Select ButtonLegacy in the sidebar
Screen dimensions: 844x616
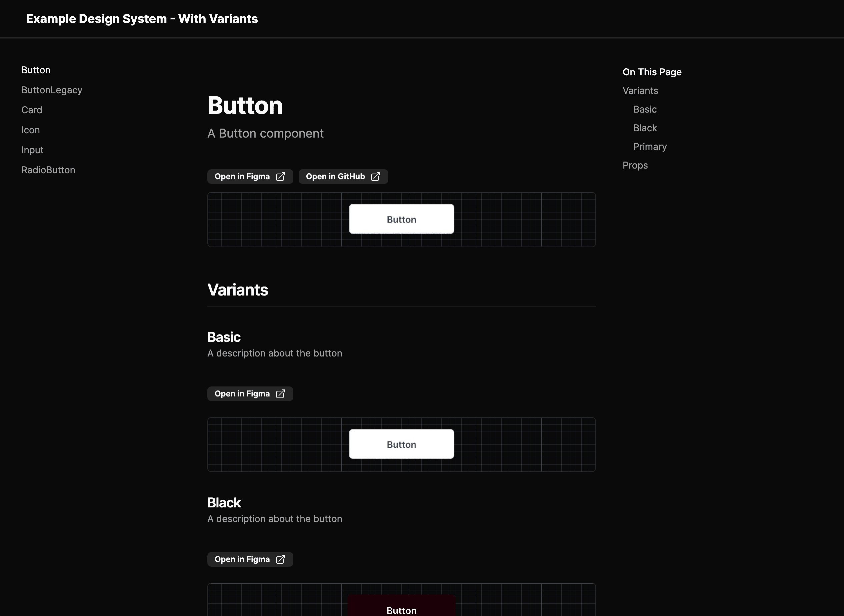tap(52, 90)
